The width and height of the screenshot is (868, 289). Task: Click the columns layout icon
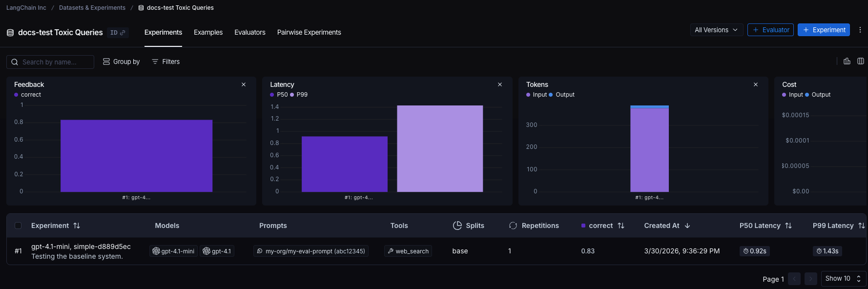tap(861, 61)
